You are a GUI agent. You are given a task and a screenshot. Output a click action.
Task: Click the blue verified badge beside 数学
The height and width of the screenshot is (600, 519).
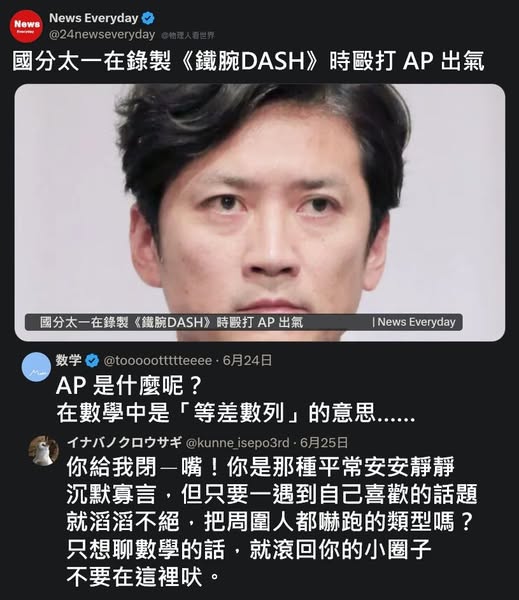click(x=92, y=360)
